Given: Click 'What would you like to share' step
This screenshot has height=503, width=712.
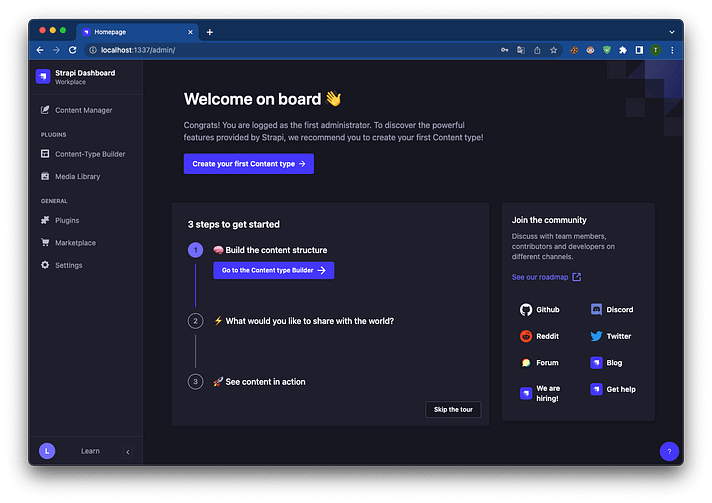Looking at the screenshot, I should [x=304, y=321].
